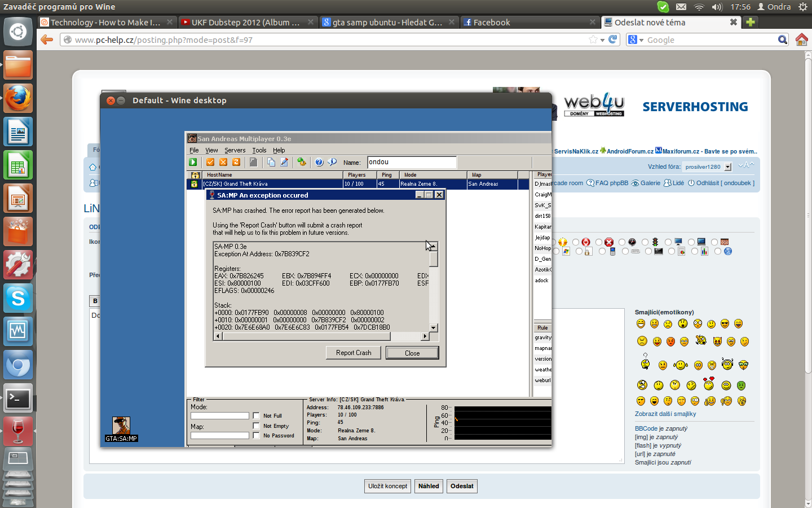Open the URL bar history dropdown arrow
Viewport: 812px width, 508px height.
point(603,40)
